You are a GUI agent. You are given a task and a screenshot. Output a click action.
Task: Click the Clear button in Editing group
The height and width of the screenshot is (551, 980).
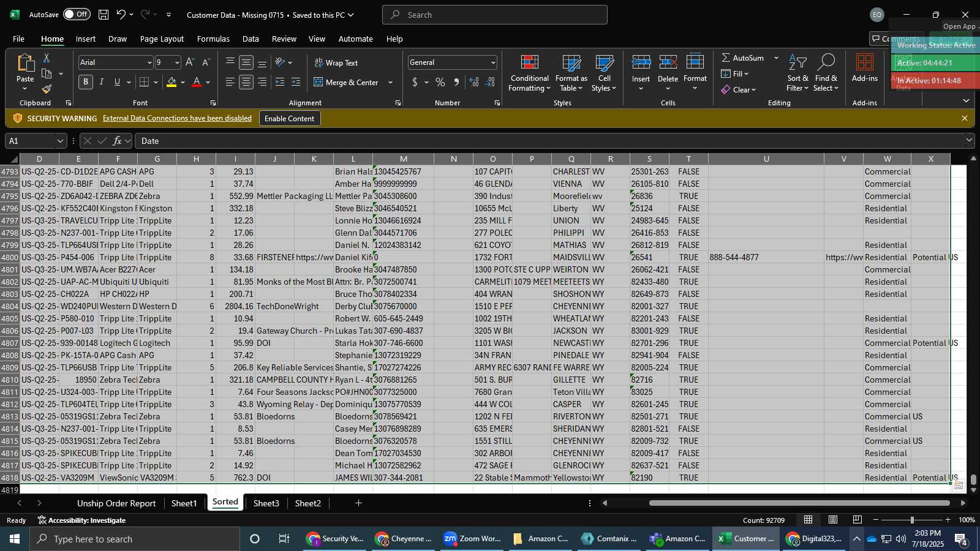click(x=738, y=89)
